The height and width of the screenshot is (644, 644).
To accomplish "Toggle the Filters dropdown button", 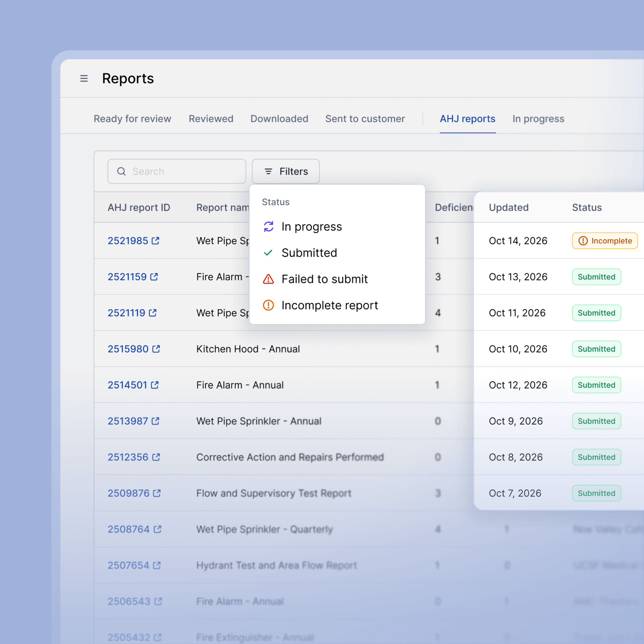I will point(286,171).
